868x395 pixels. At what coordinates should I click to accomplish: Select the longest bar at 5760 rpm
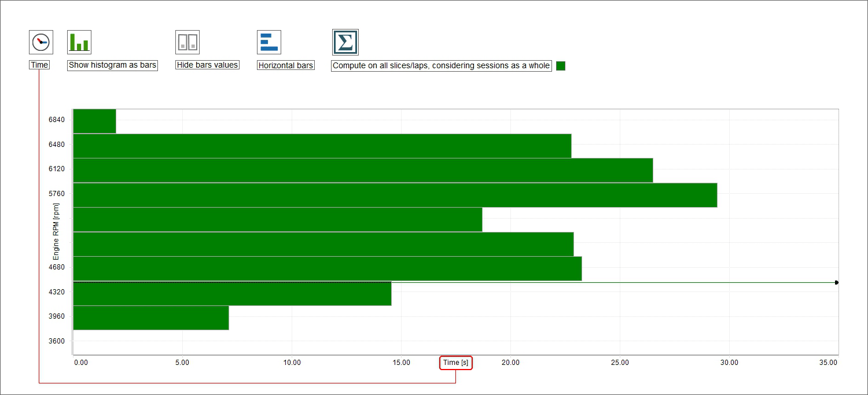[395, 195]
